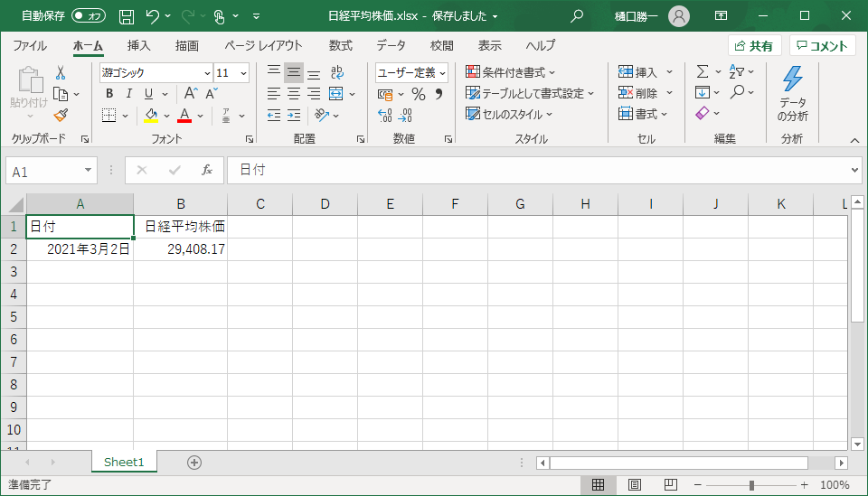
Task: Click cell B2 with 29,408.17
Action: click(x=181, y=249)
